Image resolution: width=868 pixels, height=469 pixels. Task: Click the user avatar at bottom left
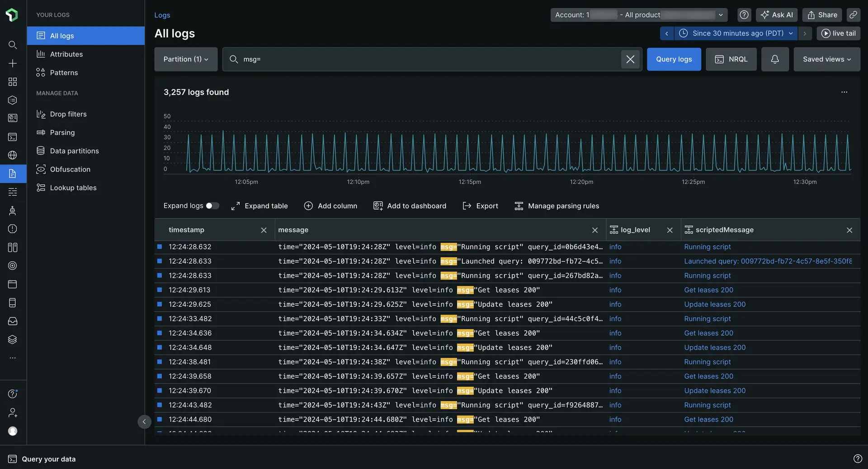coord(13,431)
